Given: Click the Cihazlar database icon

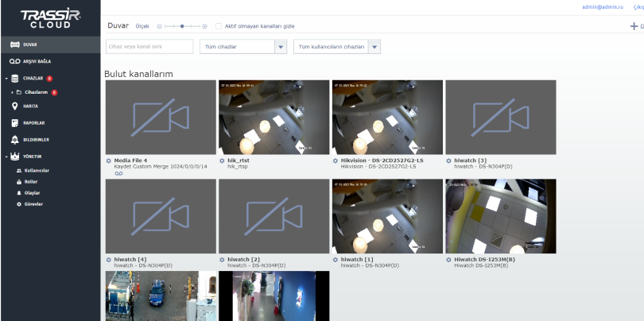Looking at the screenshot, I should (x=15, y=79).
